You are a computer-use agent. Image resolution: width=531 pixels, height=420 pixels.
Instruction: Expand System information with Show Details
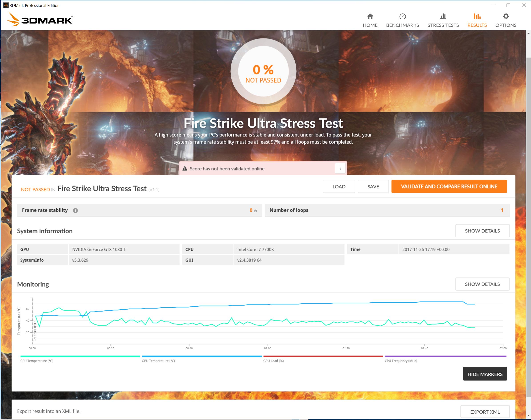(482, 231)
